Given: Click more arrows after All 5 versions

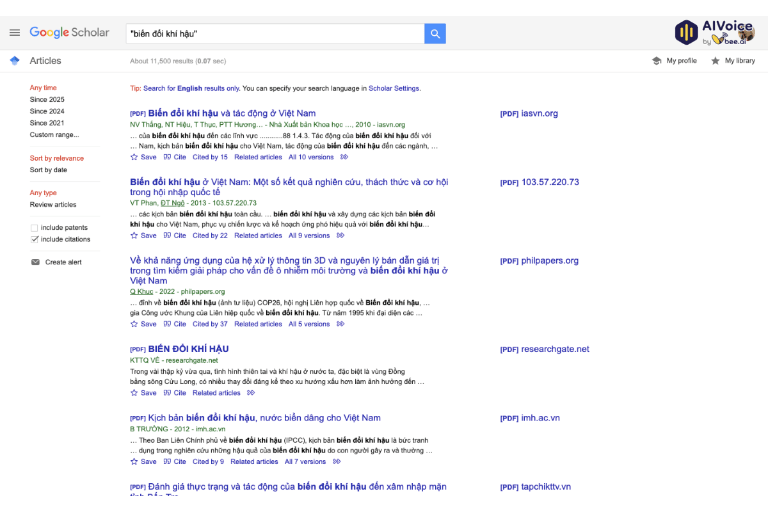Looking at the screenshot, I should point(340,324).
